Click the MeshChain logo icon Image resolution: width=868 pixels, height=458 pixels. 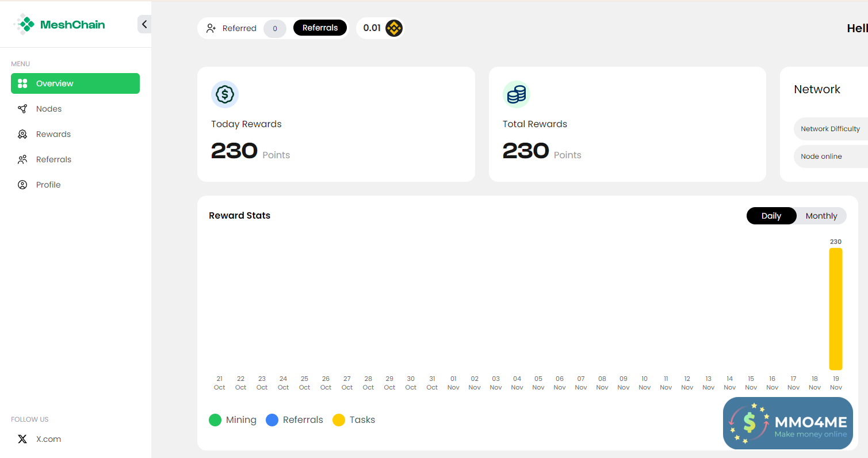click(25, 25)
